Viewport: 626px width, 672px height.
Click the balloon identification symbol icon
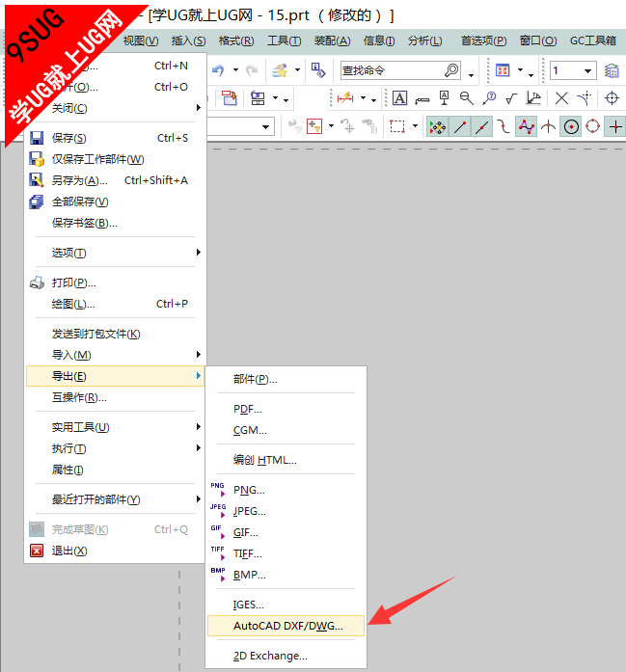pos(489,98)
